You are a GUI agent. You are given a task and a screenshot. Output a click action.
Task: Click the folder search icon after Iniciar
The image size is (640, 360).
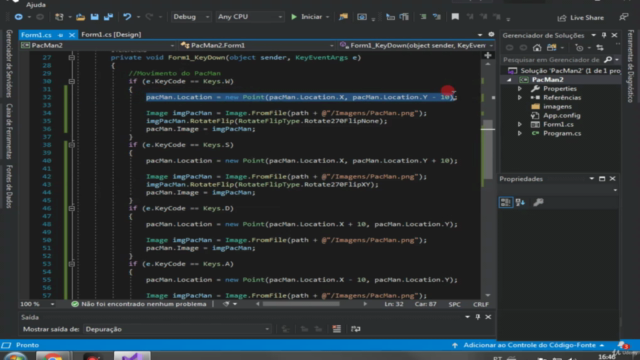(343, 17)
